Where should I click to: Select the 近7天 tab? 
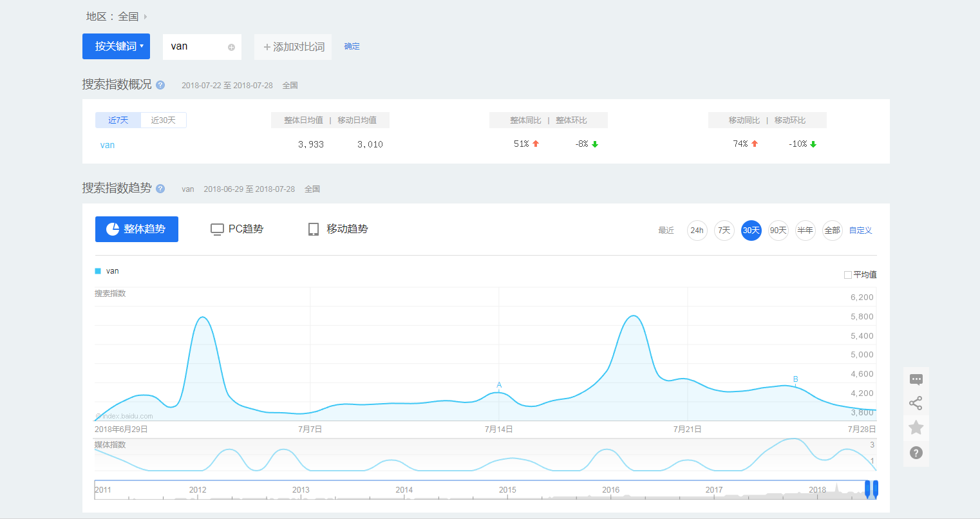coord(118,120)
